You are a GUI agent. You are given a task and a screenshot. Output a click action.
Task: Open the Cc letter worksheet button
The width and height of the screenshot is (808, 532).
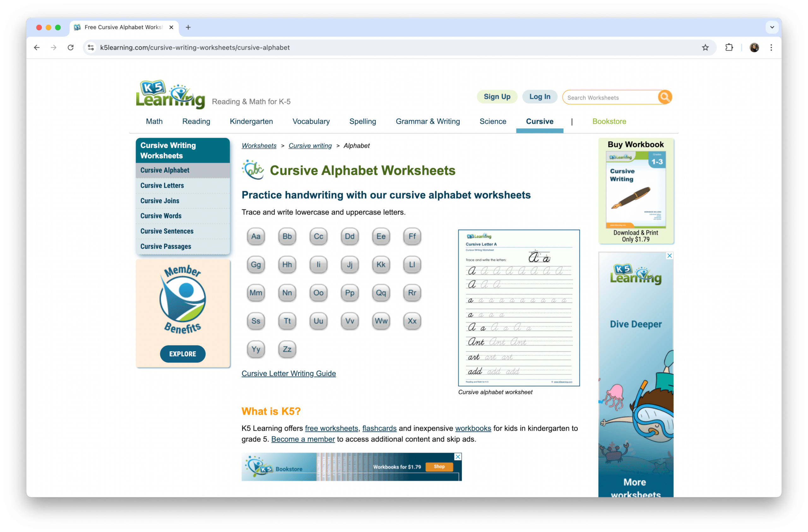[x=318, y=236]
